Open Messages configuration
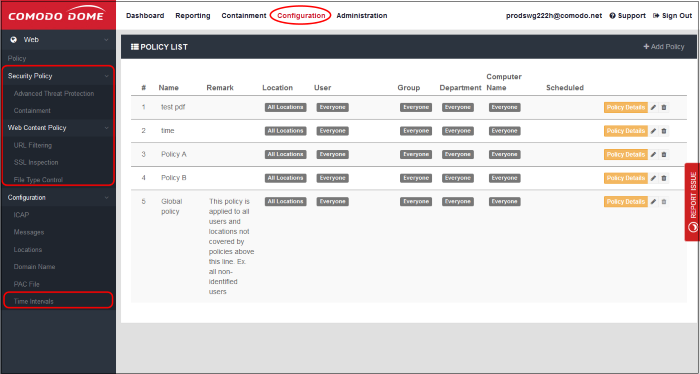The image size is (700, 374). click(x=29, y=233)
